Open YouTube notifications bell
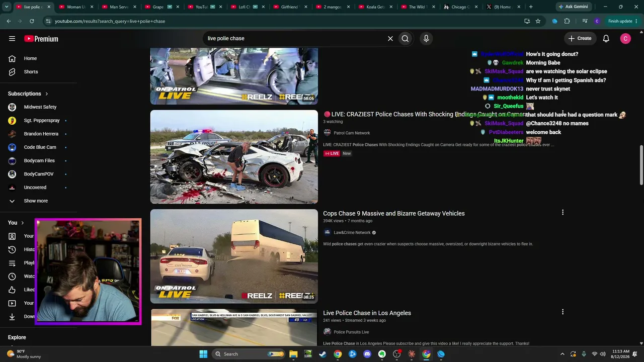The height and width of the screenshot is (362, 644). pyautogui.click(x=606, y=39)
